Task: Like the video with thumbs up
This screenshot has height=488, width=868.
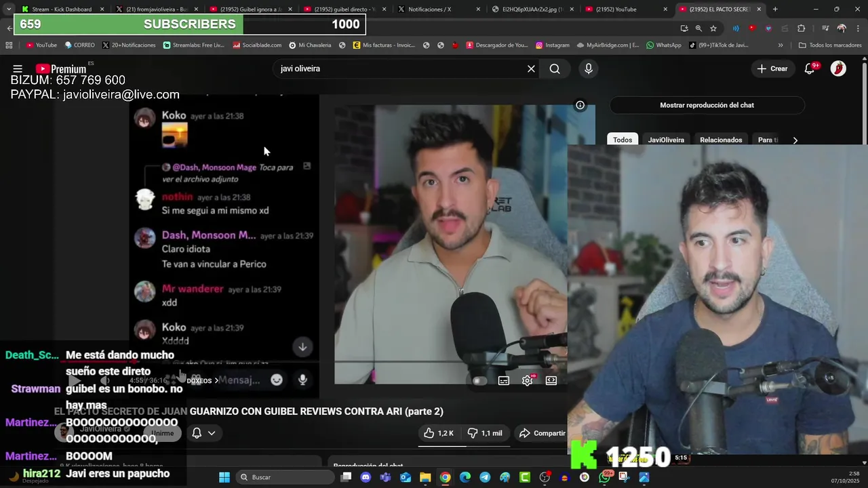Action: [x=439, y=433]
